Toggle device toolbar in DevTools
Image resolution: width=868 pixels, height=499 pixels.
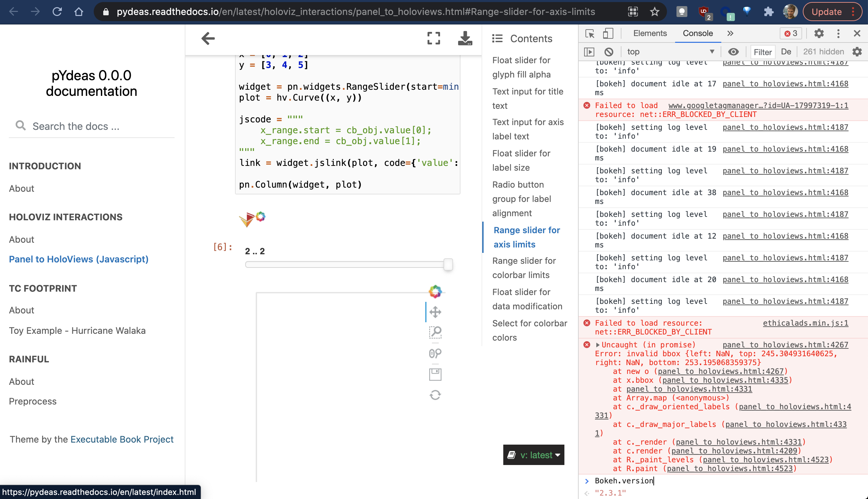[x=608, y=33]
